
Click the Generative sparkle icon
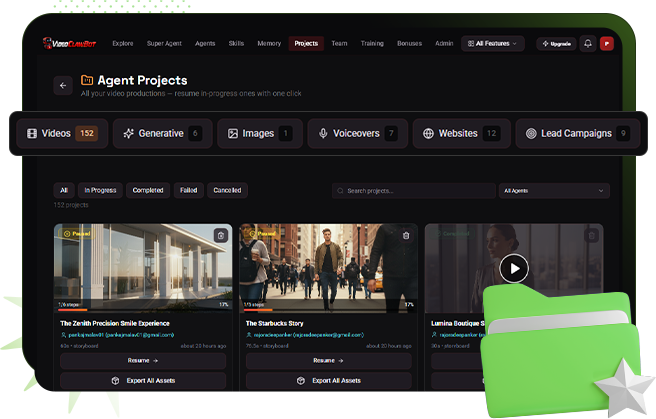click(x=128, y=133)
